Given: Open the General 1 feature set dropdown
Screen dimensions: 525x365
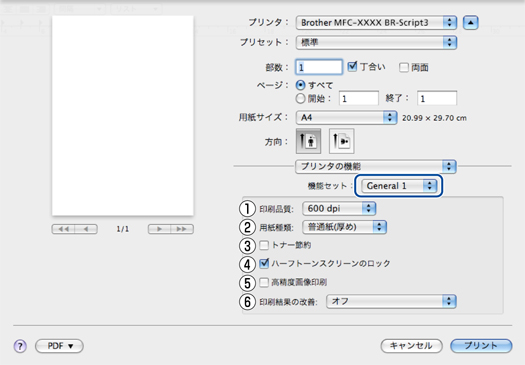Looking at the screenshot, I should 399,186.
